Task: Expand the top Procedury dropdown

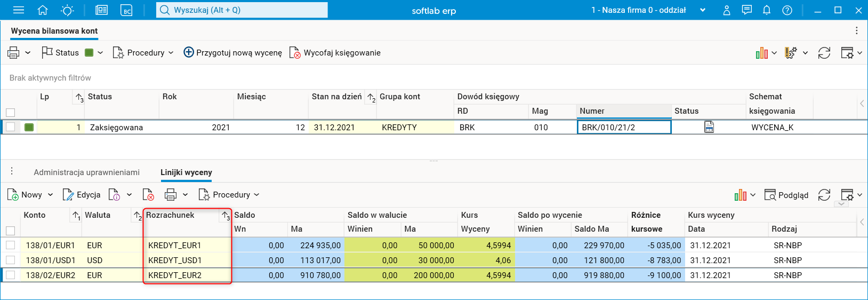Action: 143,53
